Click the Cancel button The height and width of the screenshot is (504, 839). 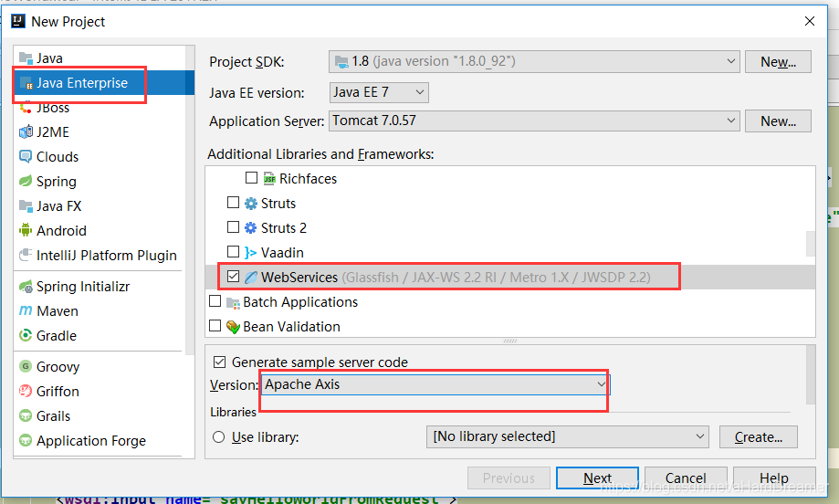pos(686,478)
